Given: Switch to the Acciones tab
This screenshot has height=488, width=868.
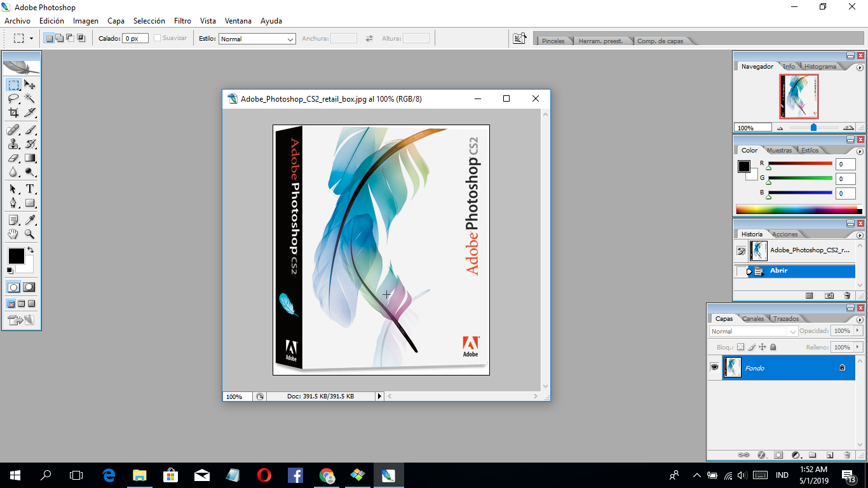Looking at the screenshot, I should (785, 234).
